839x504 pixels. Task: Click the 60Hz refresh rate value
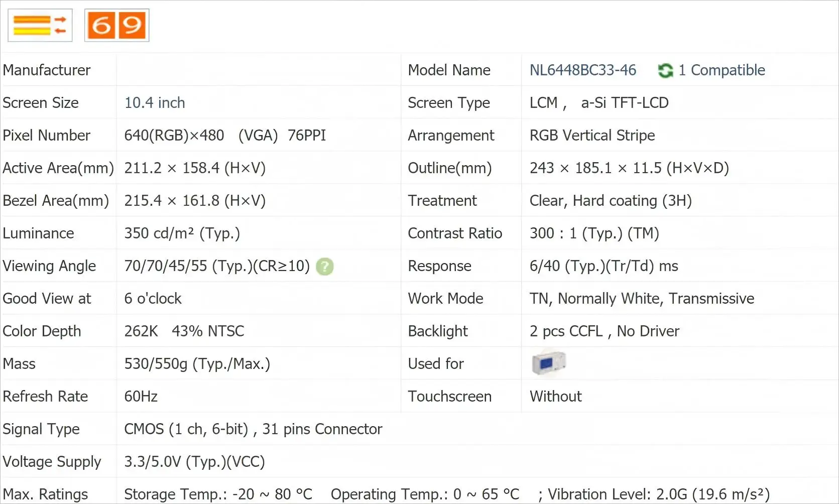[141, 397]
